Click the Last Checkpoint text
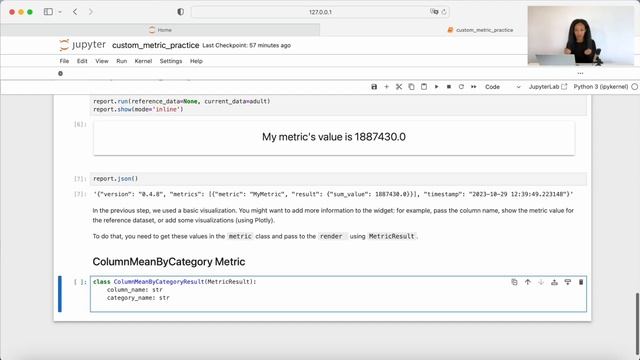This screenshot has height=360, width=640. (247, 45)
